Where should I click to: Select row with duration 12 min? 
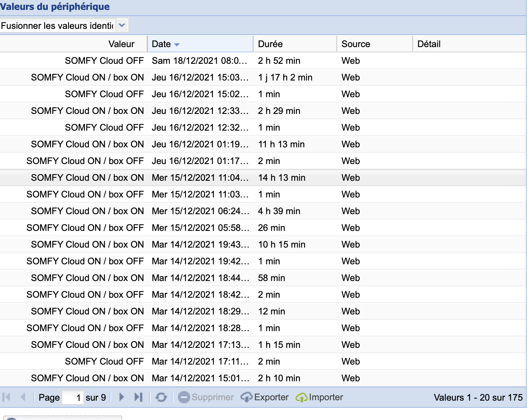tap(263, 311)
